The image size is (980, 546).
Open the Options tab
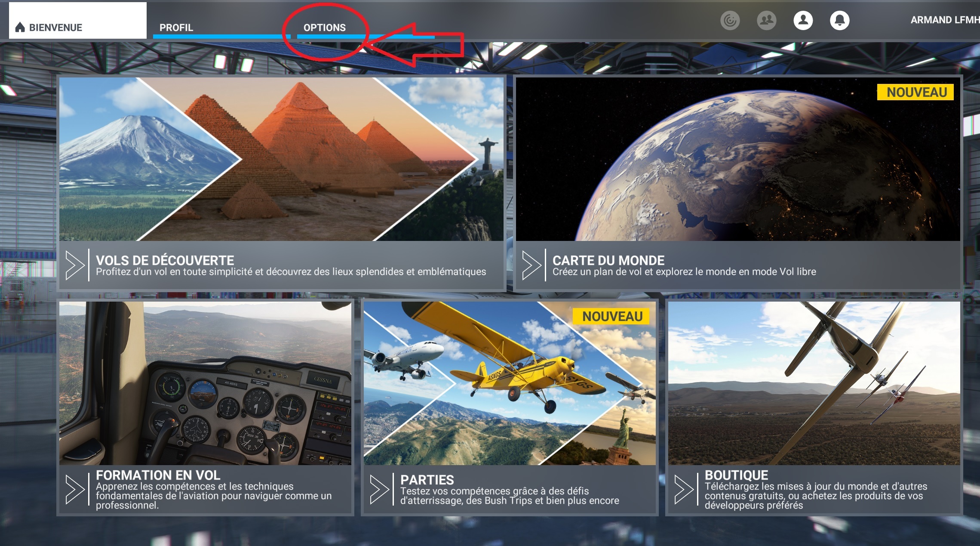click(324, 28)
